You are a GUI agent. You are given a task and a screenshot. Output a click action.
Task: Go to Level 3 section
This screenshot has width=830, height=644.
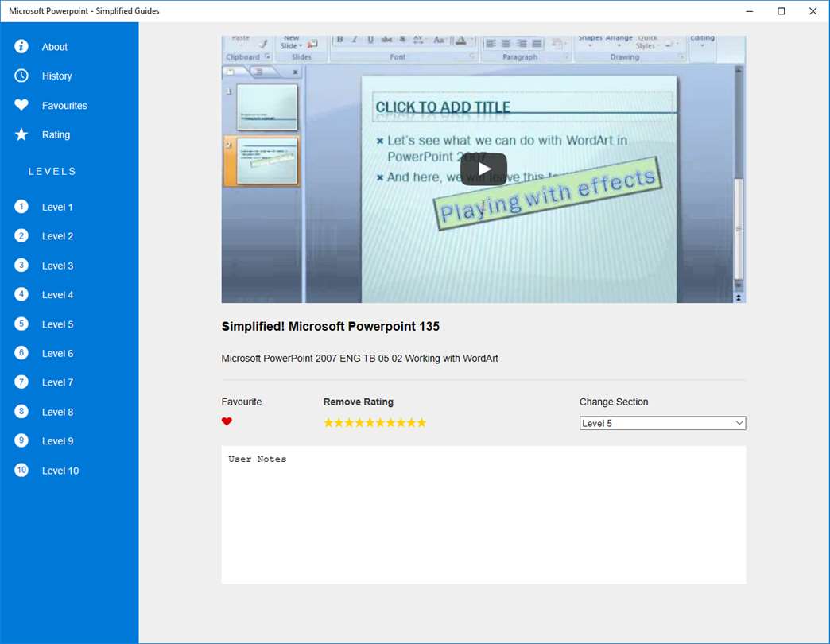click(58, 266)
